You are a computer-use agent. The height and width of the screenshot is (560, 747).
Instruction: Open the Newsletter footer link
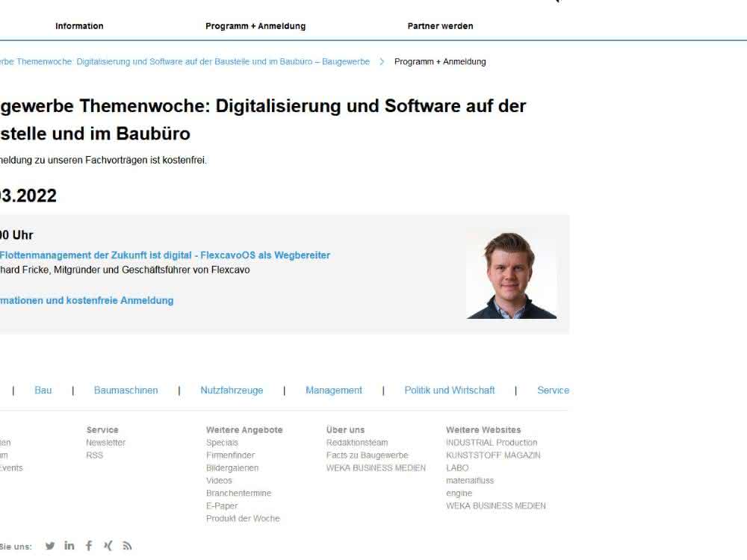106,443
